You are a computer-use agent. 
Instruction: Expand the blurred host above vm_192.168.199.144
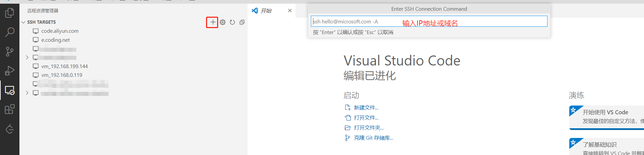(27, 57)
